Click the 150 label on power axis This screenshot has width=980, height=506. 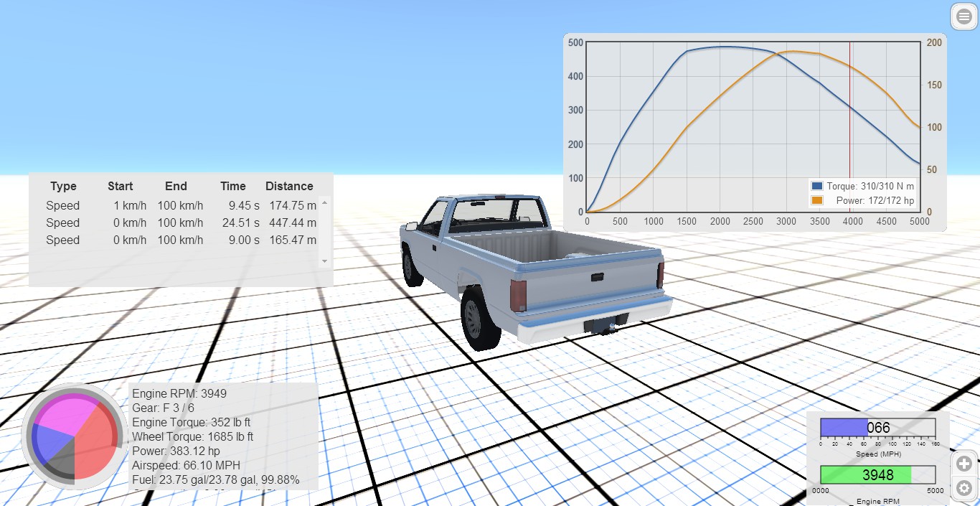[x=934, y=85]
